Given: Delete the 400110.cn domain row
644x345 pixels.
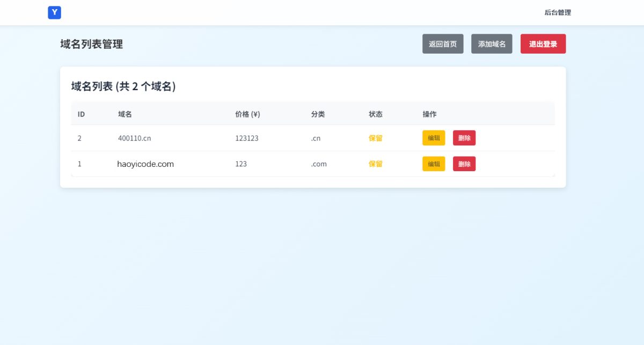Looking at the screenshot, I should click(x=464, y=138).
